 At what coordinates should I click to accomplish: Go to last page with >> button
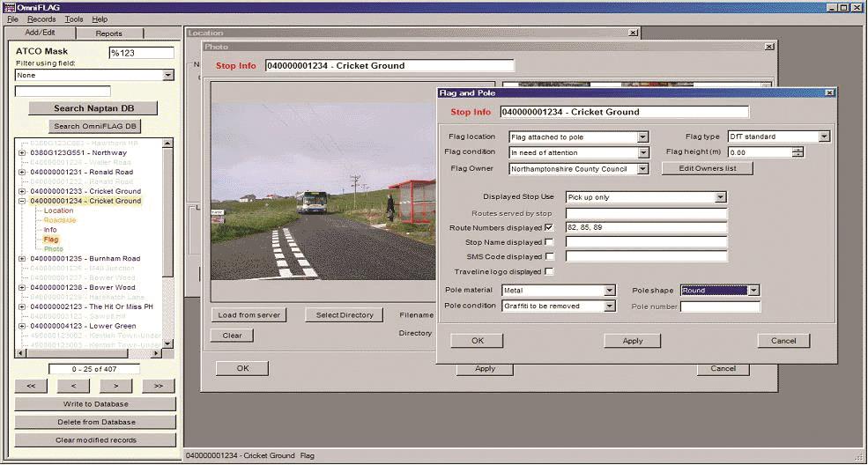coord(159,386)
